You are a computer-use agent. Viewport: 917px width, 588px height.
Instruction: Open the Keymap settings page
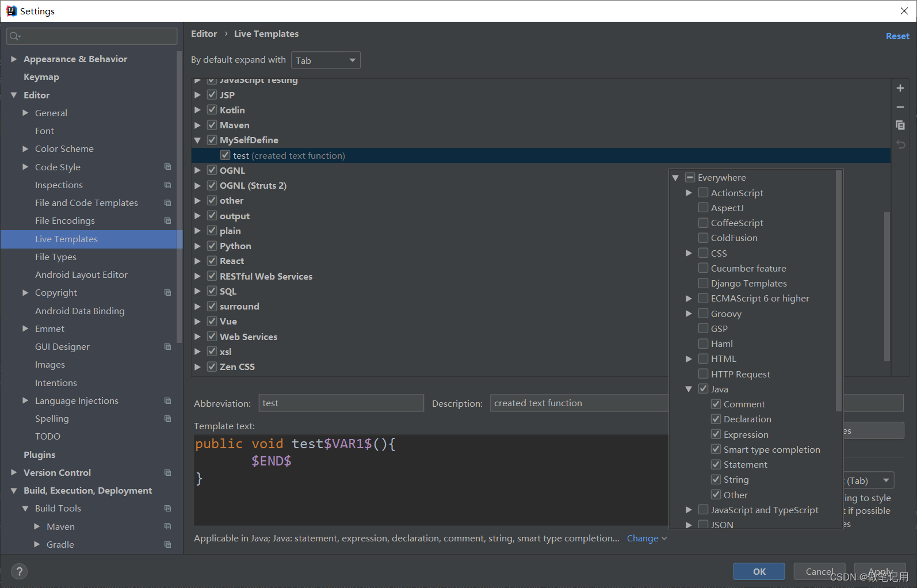41,77
